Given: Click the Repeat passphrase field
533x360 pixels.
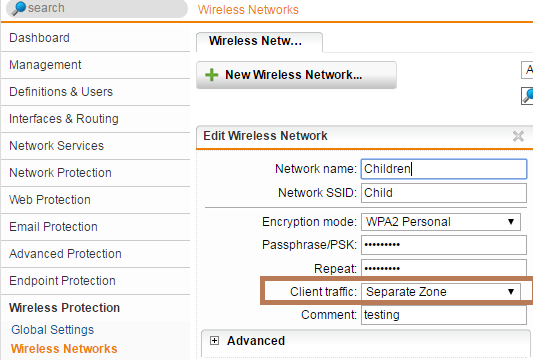Looking at the screenshot, I should point(444,269).
